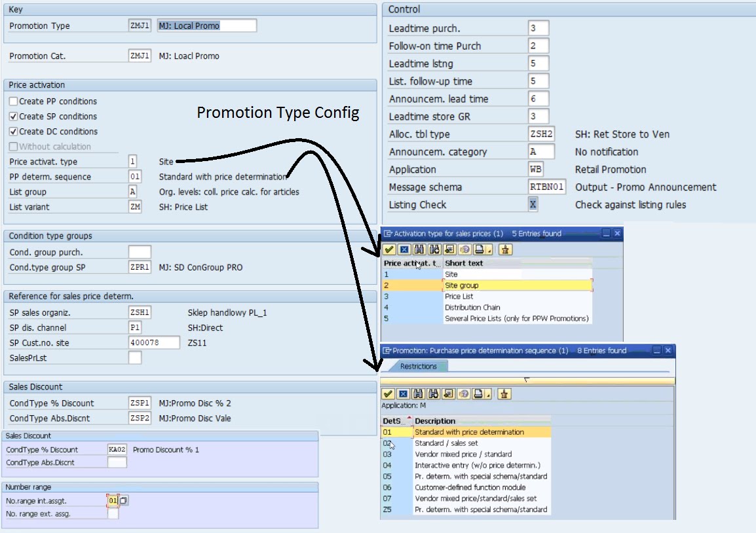Enable the Create PP conditions checkbox
756x533 pixels.
[x=14, y=101]
